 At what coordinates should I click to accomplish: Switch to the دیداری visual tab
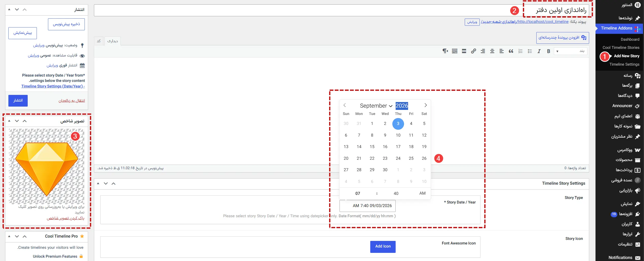click(112, 41)
